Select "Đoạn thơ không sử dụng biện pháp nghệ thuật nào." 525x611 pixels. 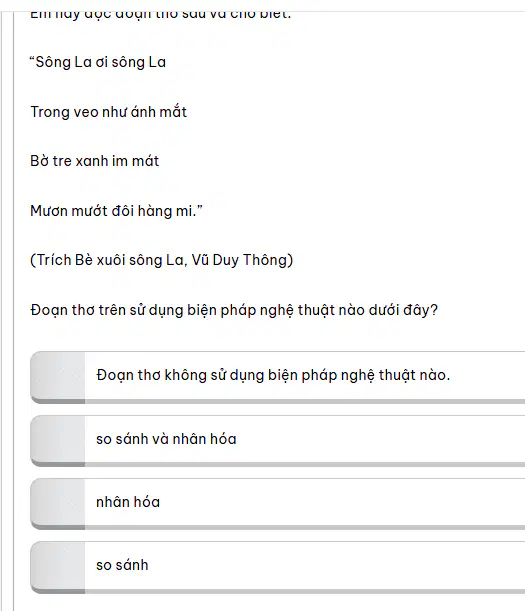tap(278, 376)
